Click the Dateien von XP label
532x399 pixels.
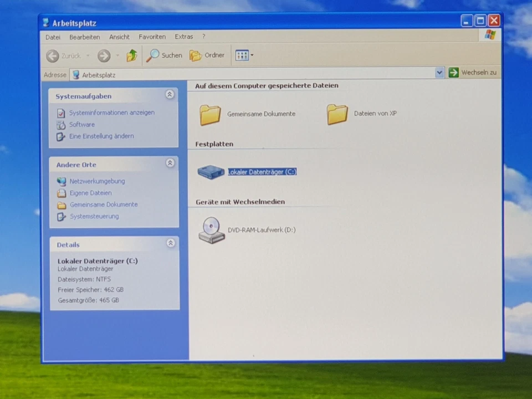tap(375, 113)
